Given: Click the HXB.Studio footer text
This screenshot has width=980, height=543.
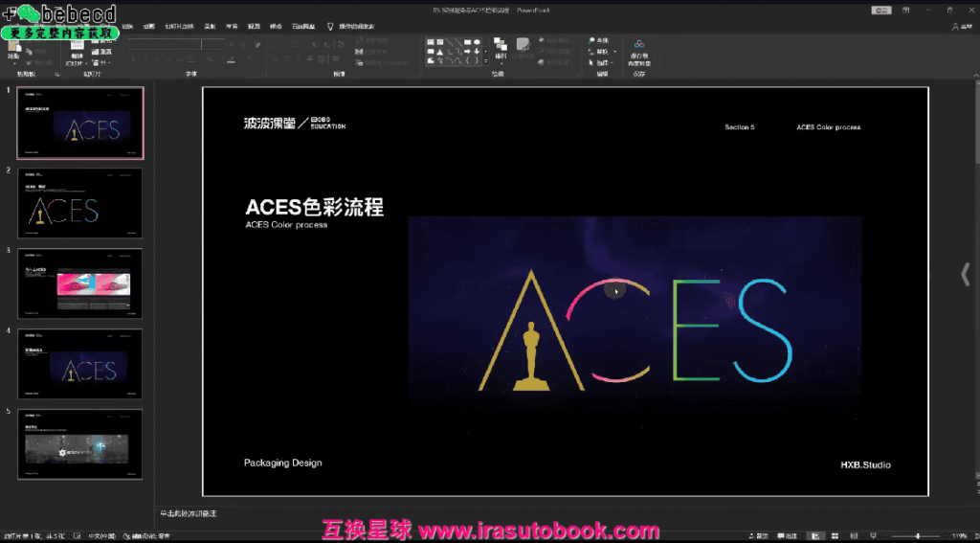Looking at the screenshot, I should click(865, 464).
